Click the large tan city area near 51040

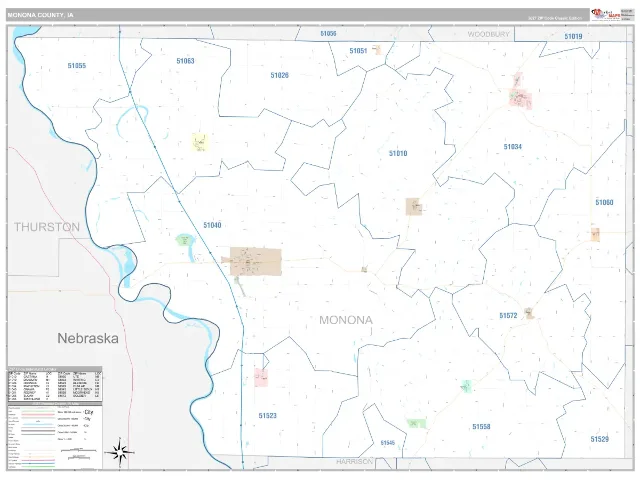pyautogui.click(x=256, y=262)
